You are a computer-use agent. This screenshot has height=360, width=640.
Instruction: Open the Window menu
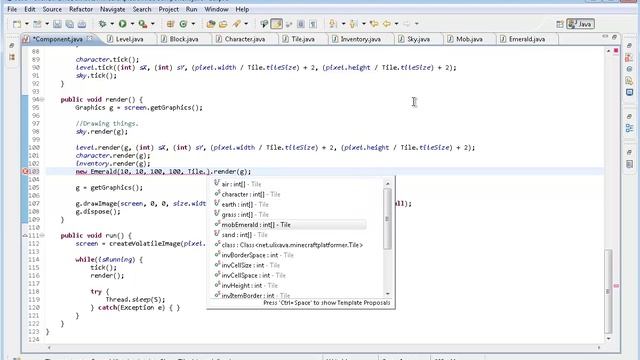click(x=216, y=9)
